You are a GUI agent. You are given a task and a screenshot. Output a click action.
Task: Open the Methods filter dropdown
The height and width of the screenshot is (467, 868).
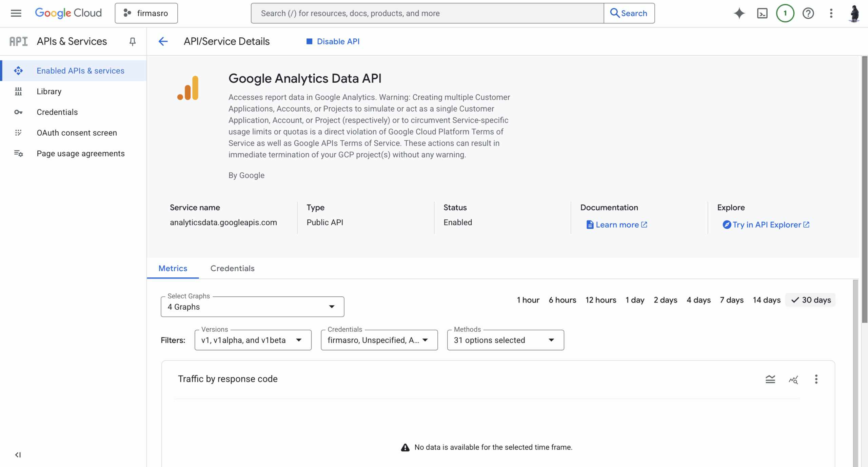(505, 340)
